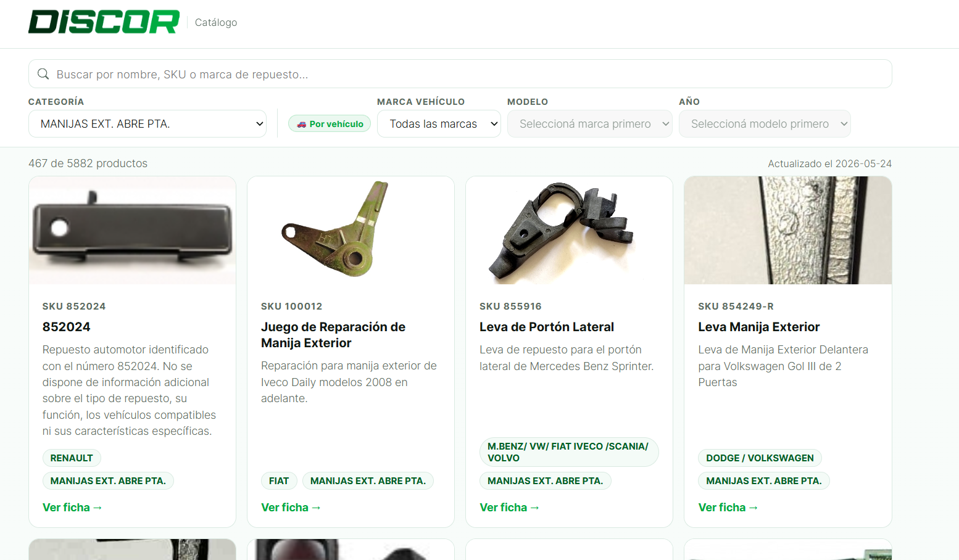Open thumbnail of Leva Manija Exterior
Screen dimensions: 959x560
click(788, 230)
